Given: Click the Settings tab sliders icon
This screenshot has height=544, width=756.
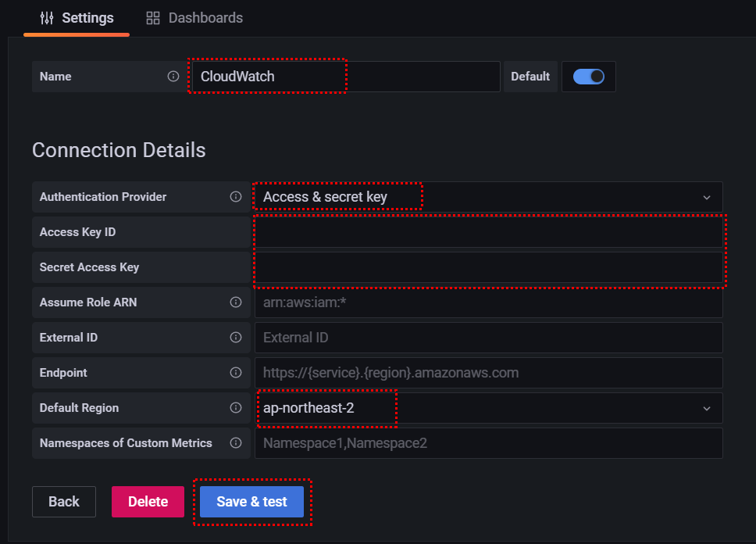Looking at the screenshot, I should (x=47, y=18).
